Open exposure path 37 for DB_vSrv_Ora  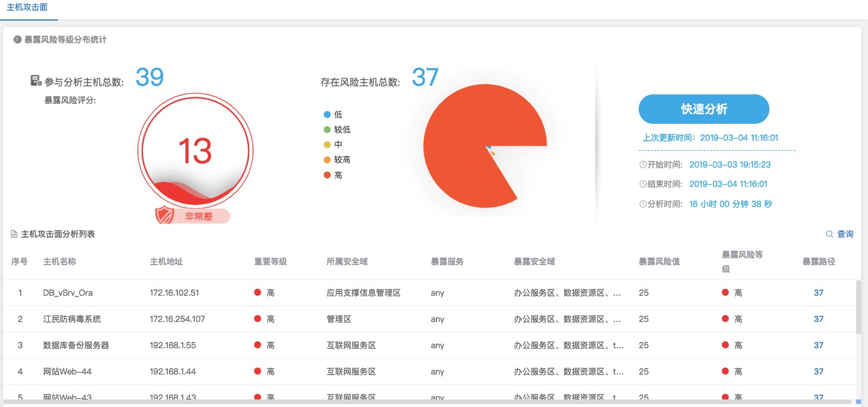(818, 293)
